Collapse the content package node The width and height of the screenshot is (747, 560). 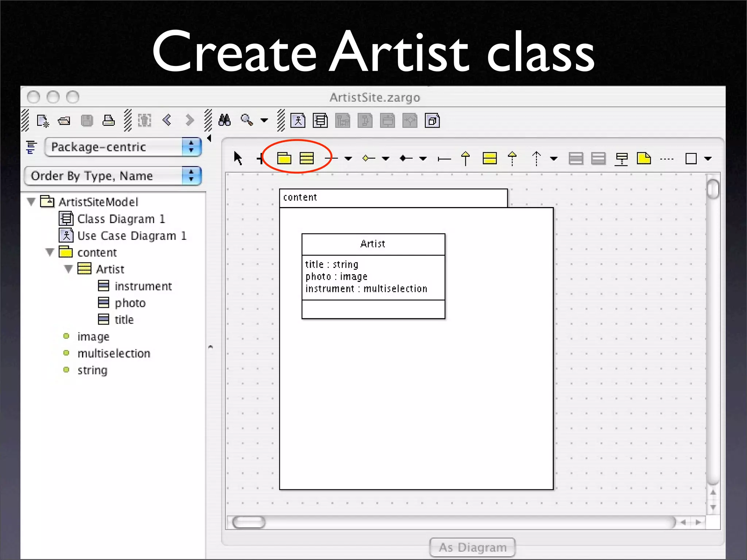click(x=50, y=252)
